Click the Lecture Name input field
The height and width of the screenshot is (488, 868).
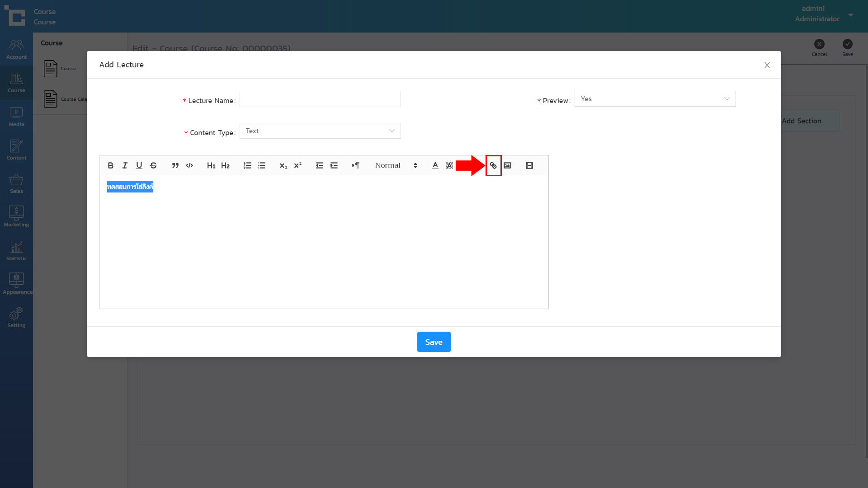click(x=320, y=99)
